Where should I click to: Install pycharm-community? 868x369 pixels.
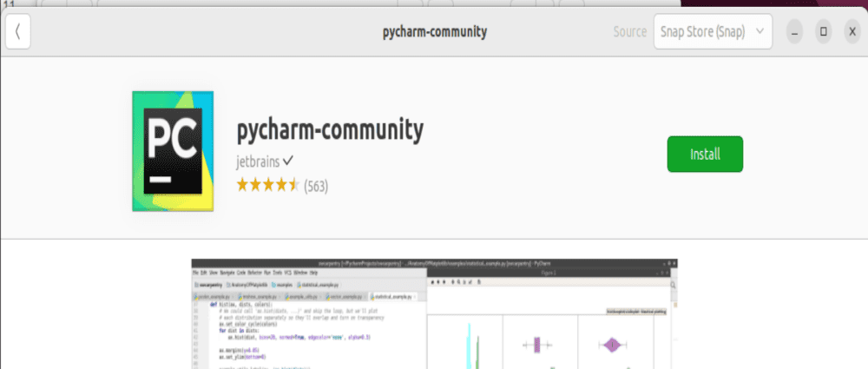705,154
